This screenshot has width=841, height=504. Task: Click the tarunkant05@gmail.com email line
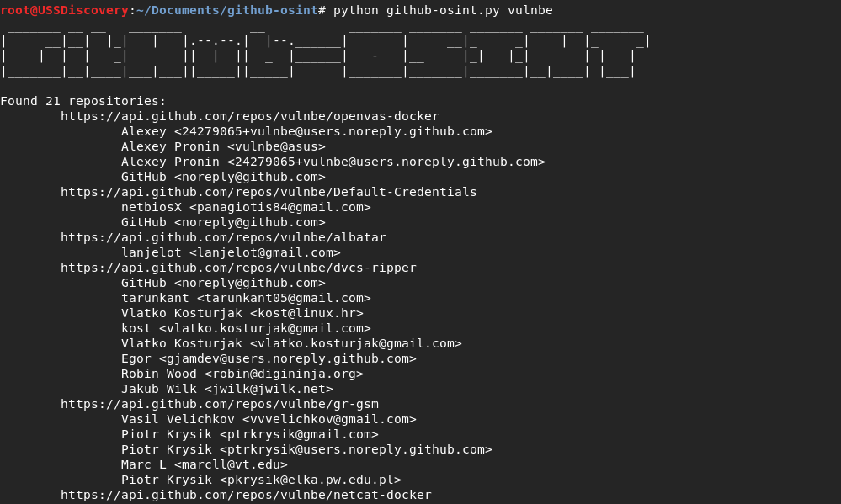click(246, 298)
